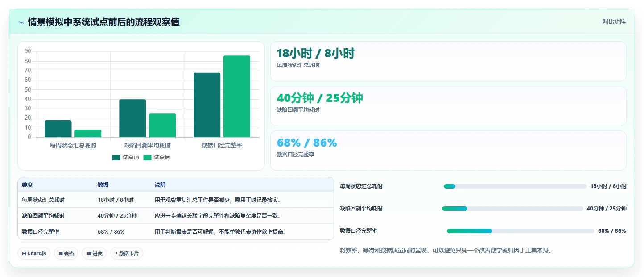Click the 试点后 bar for 数据口径完整率
644x277 pixels.
tap(237, 97)
